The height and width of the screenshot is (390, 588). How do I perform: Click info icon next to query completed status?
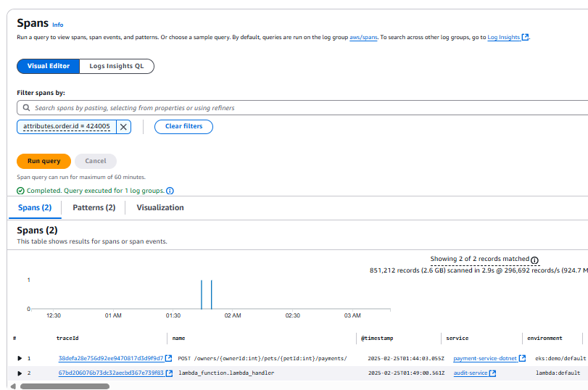[x=170, y=191]
